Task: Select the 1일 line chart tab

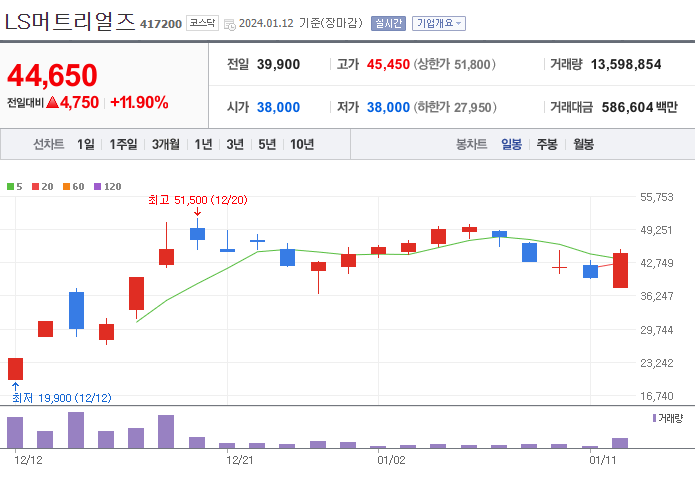Action: click(86, 144)
